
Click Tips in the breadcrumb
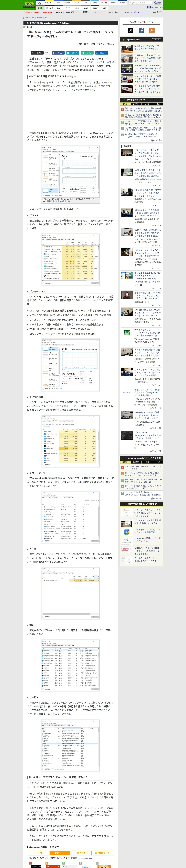click(32, 18)
